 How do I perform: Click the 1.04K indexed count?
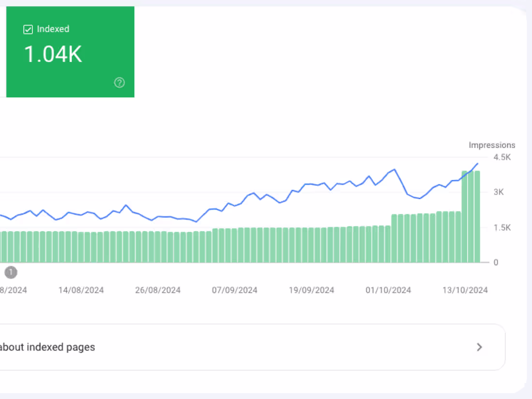[52, 54]
